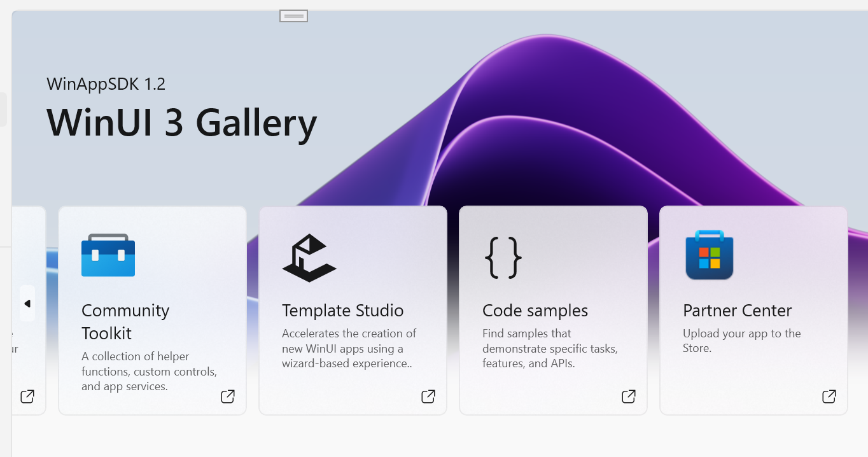This screenshot has height=457, width=868.
Task: Open the Template Studio external link
Action: 428,396
